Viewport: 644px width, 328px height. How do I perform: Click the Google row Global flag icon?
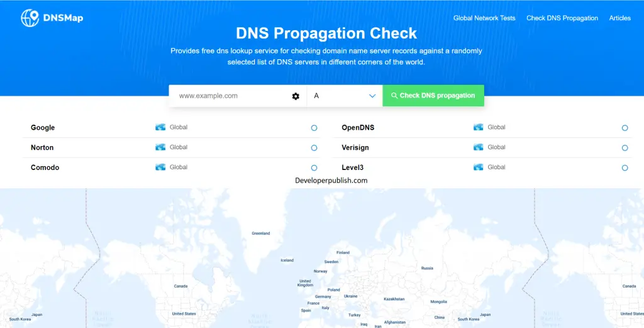click(x=160, y=127)
